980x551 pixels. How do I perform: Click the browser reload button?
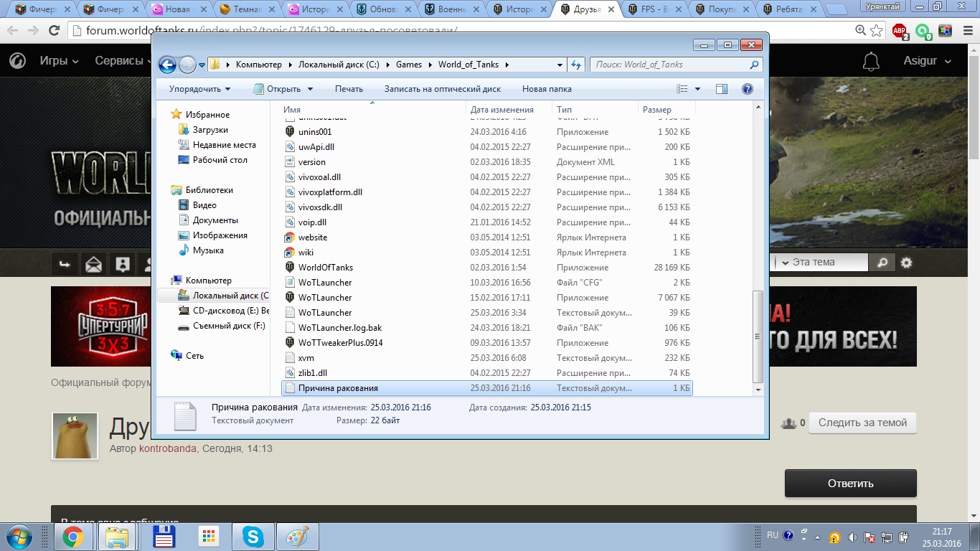(x=54, y=31)
